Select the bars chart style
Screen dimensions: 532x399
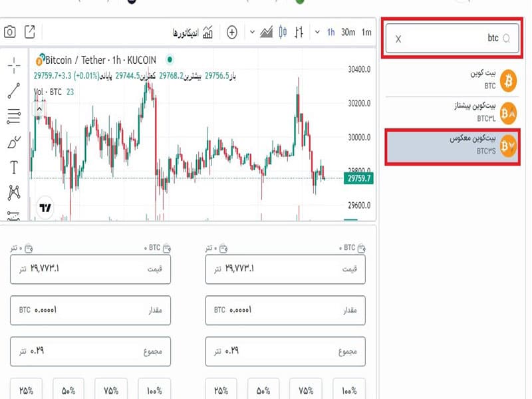299,32
